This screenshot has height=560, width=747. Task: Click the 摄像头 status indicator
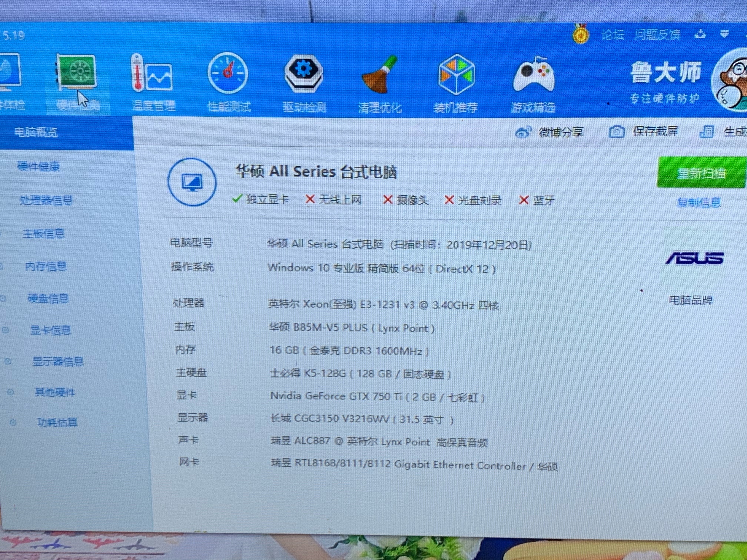click(406, 200)
